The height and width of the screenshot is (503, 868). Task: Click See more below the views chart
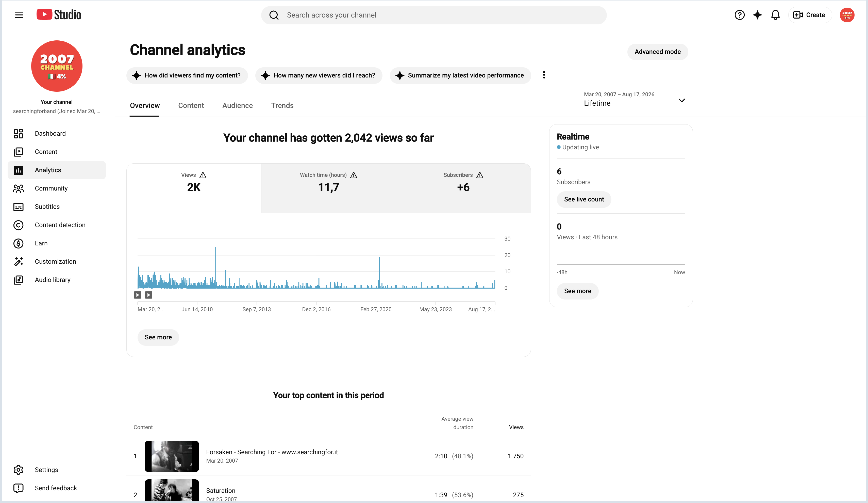(x=158, y=337)
